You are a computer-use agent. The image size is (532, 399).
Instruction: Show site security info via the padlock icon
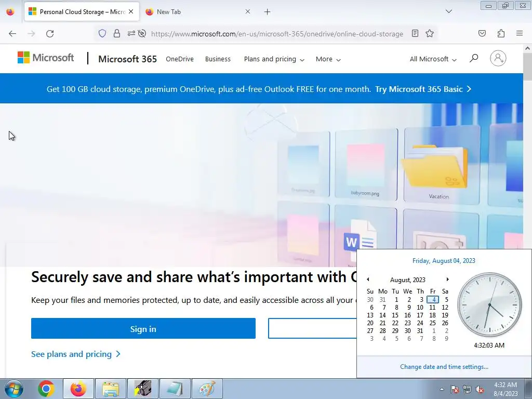point(117,33)
